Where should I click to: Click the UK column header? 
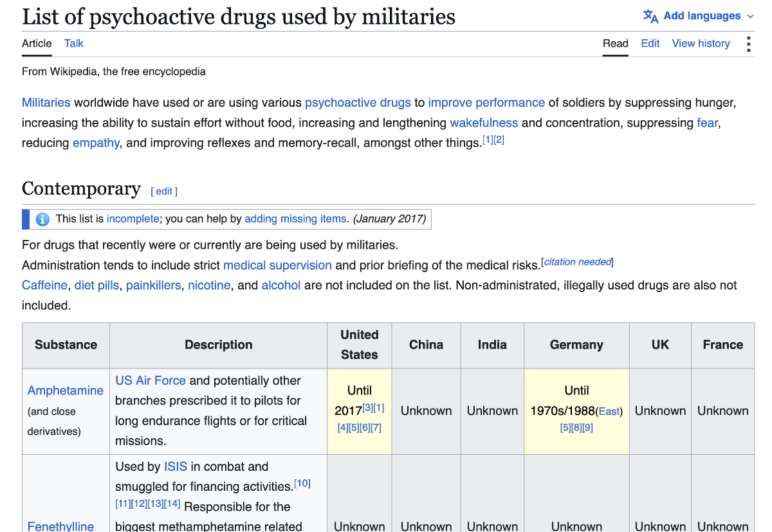(x=660, y=345)
